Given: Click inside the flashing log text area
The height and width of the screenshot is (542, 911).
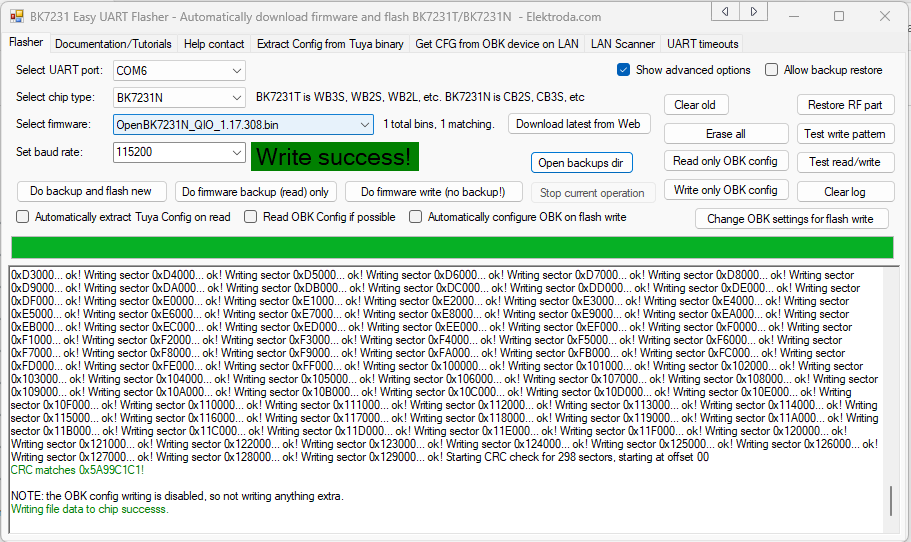Looking at the screenshot, I should (x=447, y=400).
